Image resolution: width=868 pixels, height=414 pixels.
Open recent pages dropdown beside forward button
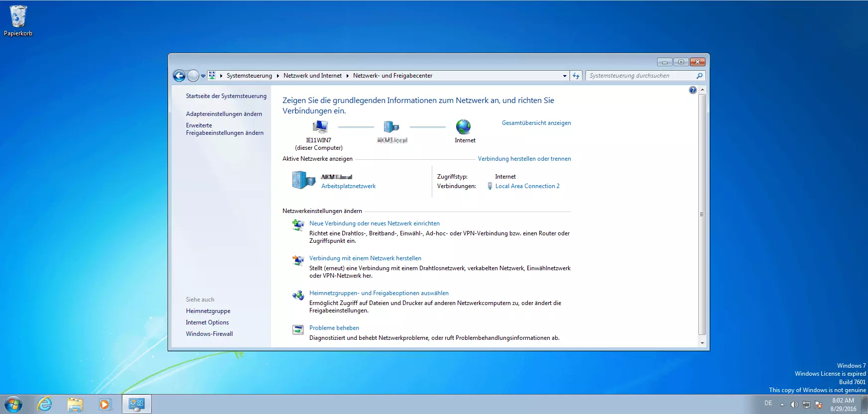click(203, 76)
